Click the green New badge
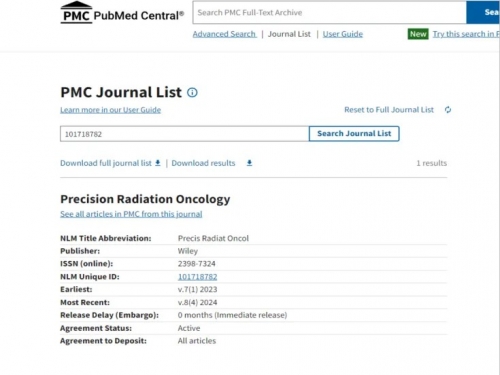The height and width of the screenshot is (375, 500). 418,34
